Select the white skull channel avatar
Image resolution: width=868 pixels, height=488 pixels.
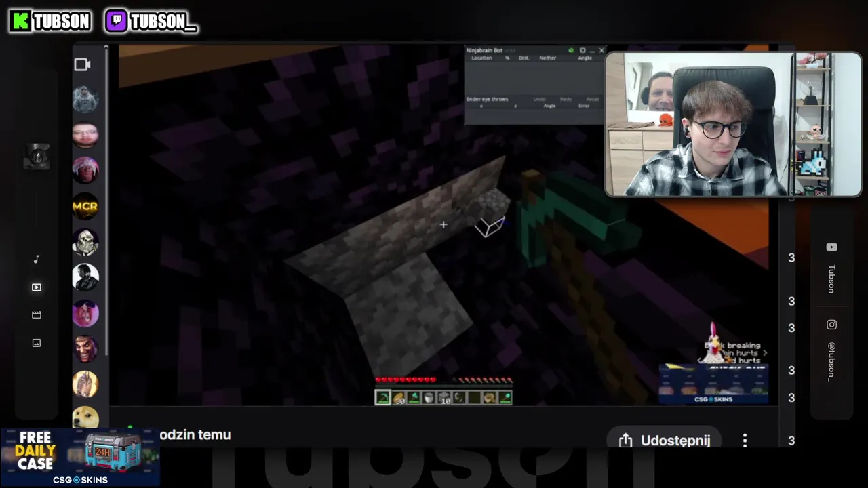(x=85, y=241)
